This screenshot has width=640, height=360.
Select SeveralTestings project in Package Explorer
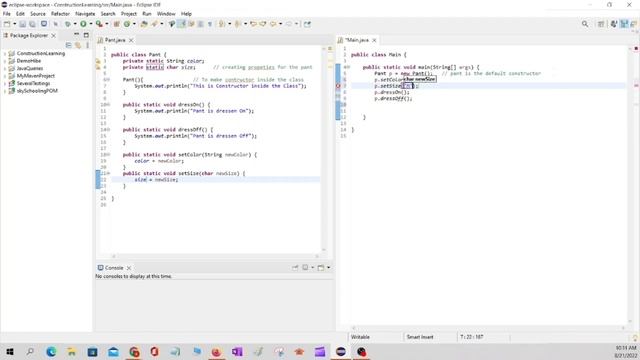coord(33,83)
